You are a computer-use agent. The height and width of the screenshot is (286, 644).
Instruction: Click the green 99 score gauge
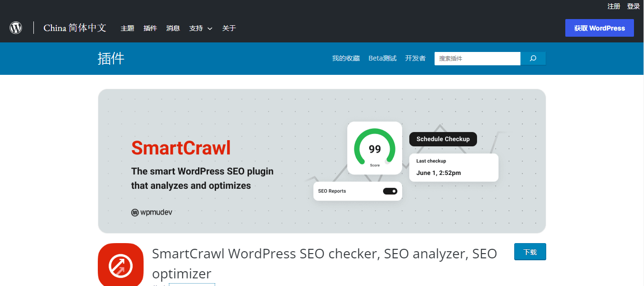point(374,148)
